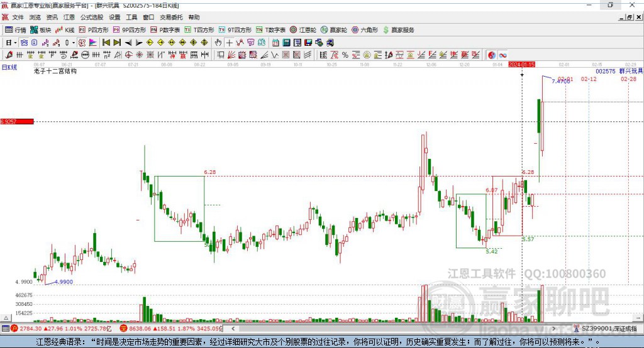Viewport: 644px width, 348px height.
Task: Open the 赢家轮 wheel tool
Action: click(x=334, y=30)
